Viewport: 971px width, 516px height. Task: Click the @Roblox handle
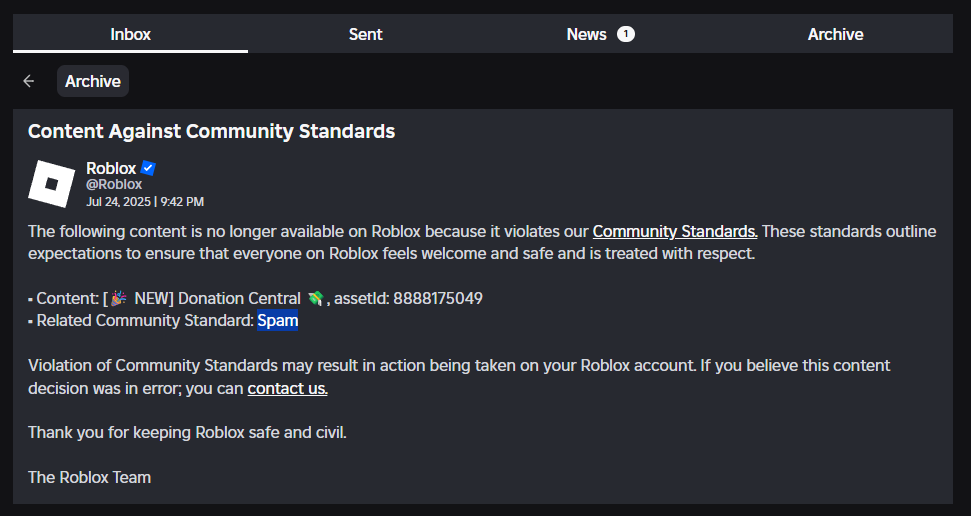[114, 185]
